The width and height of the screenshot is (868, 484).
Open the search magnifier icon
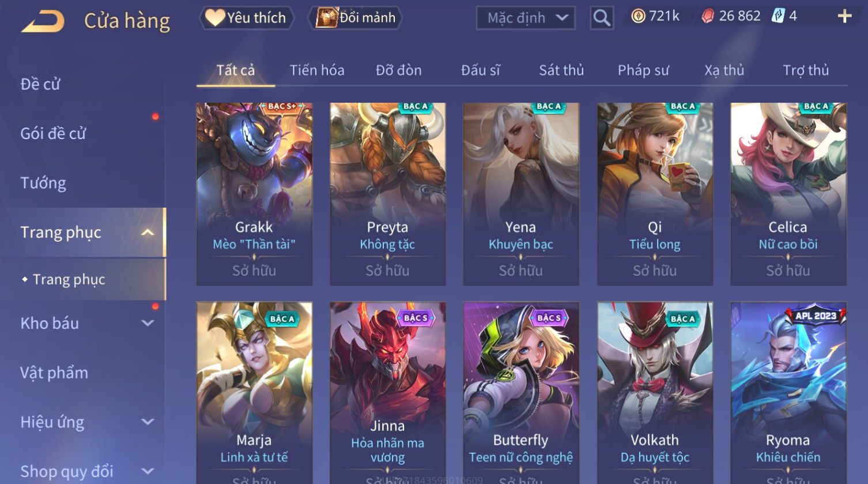602,18
